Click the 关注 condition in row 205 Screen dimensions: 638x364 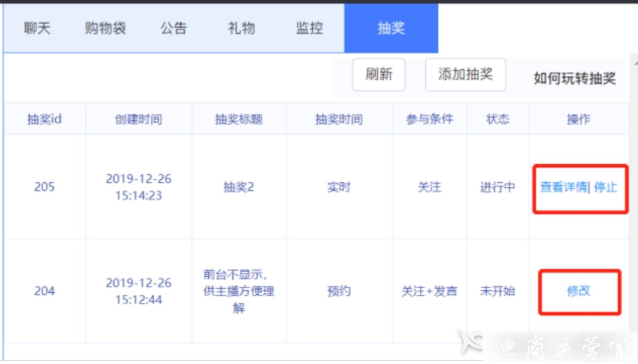tap(430, 187)
